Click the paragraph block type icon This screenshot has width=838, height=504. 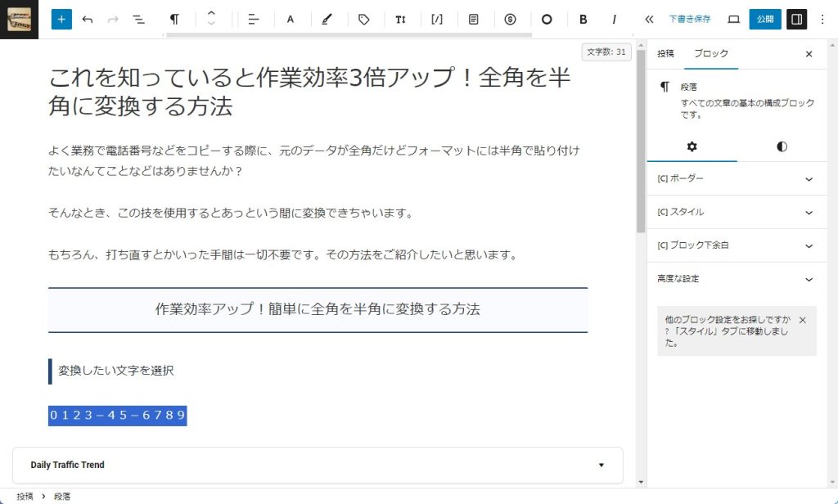point(174,19)
